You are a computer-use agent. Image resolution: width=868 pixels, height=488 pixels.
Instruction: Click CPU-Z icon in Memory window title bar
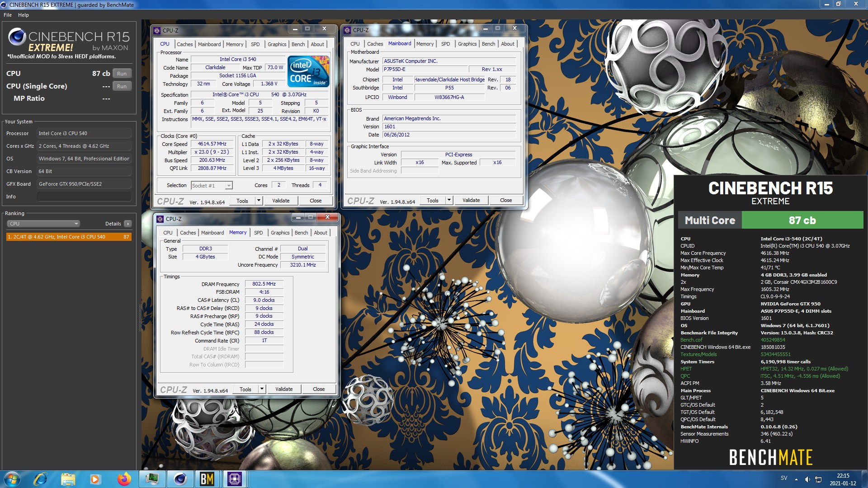coord(160,219)
